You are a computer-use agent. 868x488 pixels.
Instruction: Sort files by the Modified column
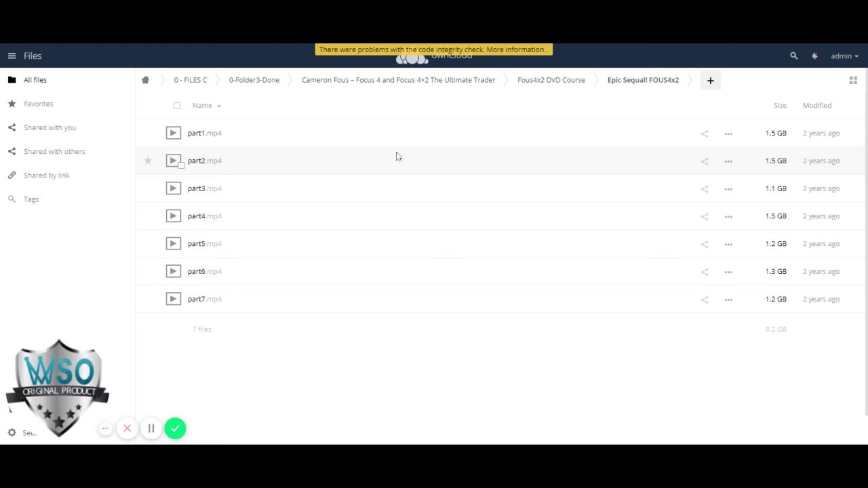point(817,106)
